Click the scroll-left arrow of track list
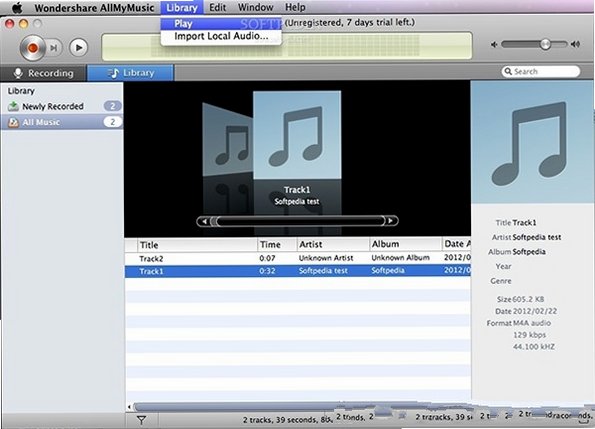This screenshot has width=595, height=429. (x=129, y=407)
